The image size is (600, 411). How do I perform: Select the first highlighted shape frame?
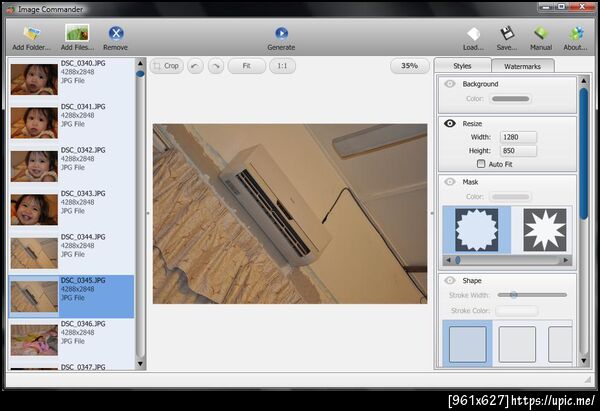468,344
